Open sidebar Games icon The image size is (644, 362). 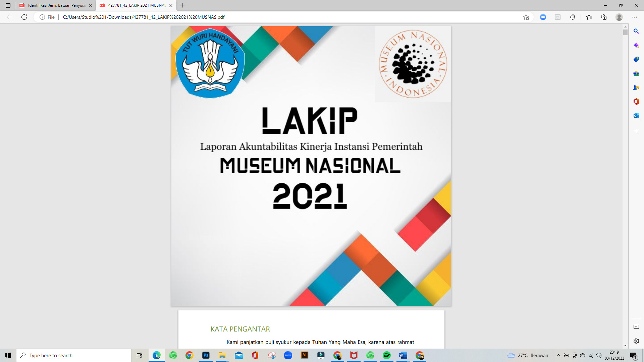[636, 87]
